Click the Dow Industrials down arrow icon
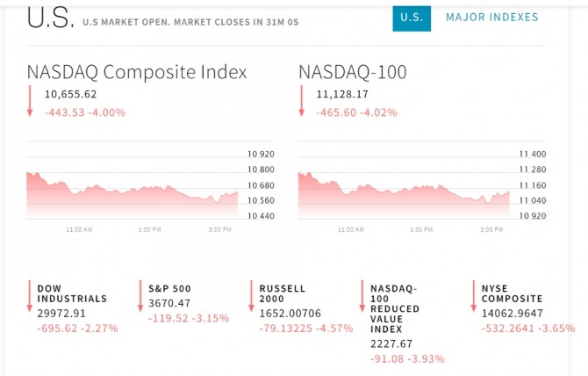Viewport: 588px width, 376px height. point(30,299)
